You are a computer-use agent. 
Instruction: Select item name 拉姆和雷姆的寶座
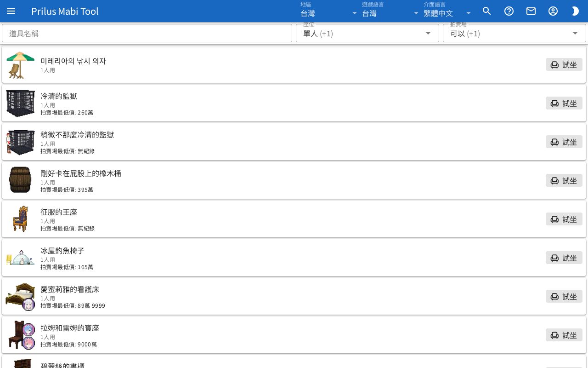70,328
